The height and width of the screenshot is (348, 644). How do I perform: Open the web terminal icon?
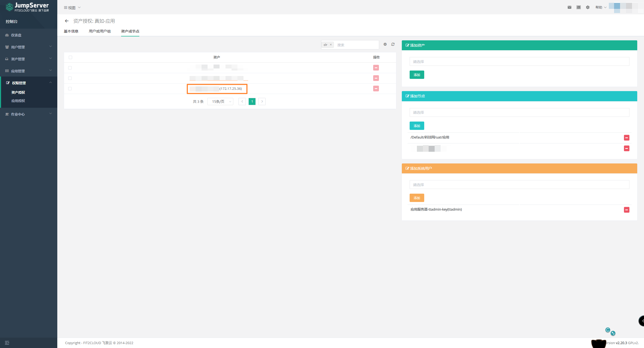pyautogui.click(x=579, y=7)
